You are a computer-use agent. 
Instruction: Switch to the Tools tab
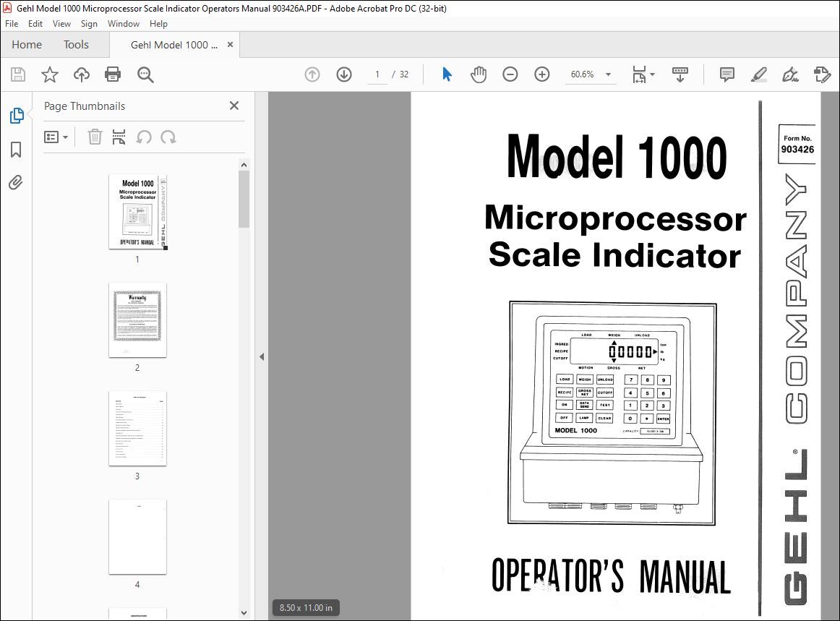76,44
